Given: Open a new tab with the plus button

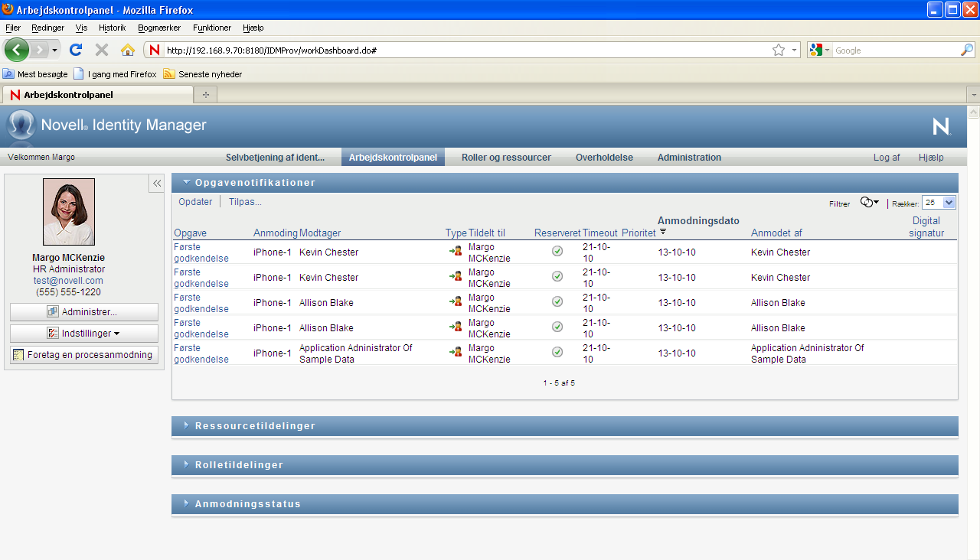Looking at the screenshot, I should pyautogui.click(x=205, y=94).
